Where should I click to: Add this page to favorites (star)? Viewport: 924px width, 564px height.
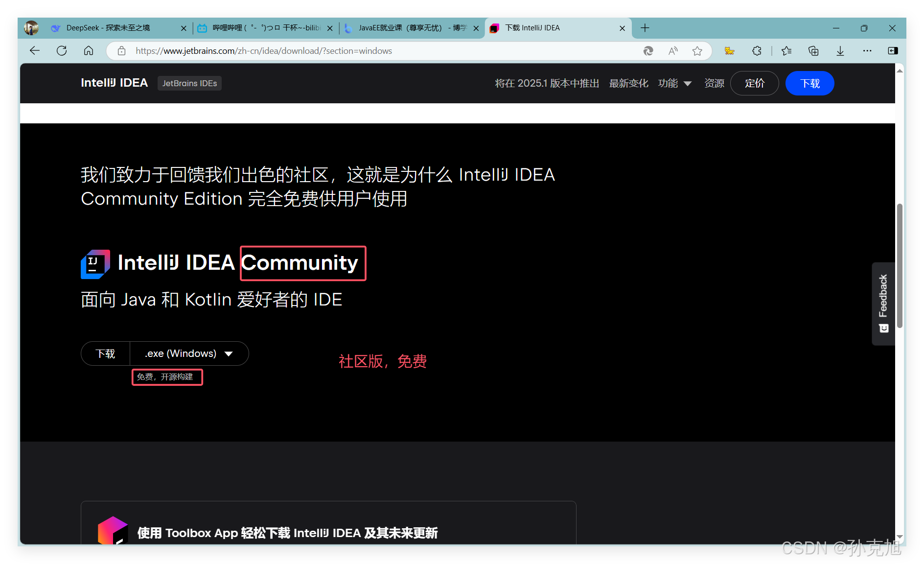coord(697,51)
